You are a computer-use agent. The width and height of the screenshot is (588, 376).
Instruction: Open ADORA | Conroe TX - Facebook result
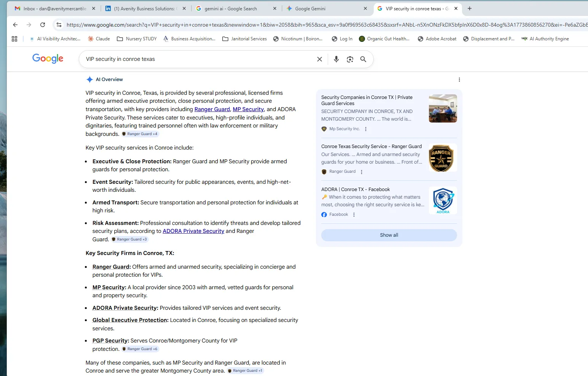click(x=355, y=190)
